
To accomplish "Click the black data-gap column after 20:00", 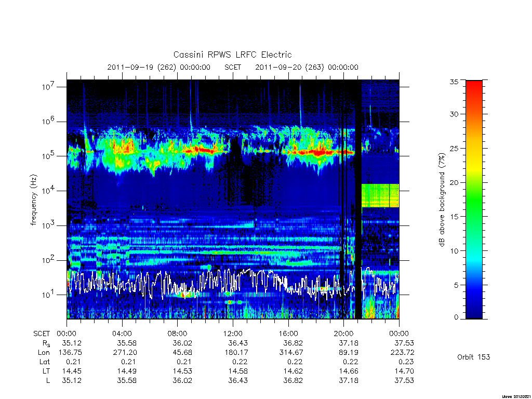I will coord(358,199).
